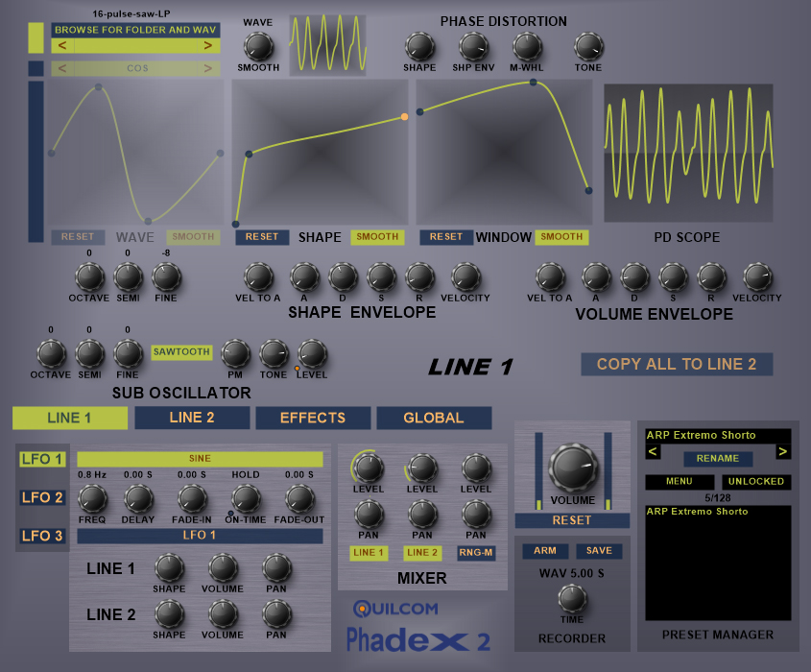Go to previous preset in Preset Manager
Image resolution: width=811 pixels, height=672 pixels.
click(653, 451)
